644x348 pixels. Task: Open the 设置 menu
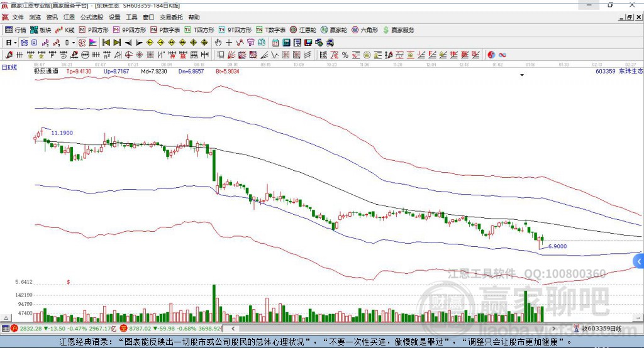pos(114,17)
